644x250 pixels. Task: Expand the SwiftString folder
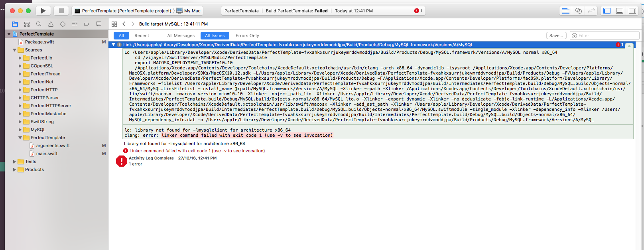(20, 122)
